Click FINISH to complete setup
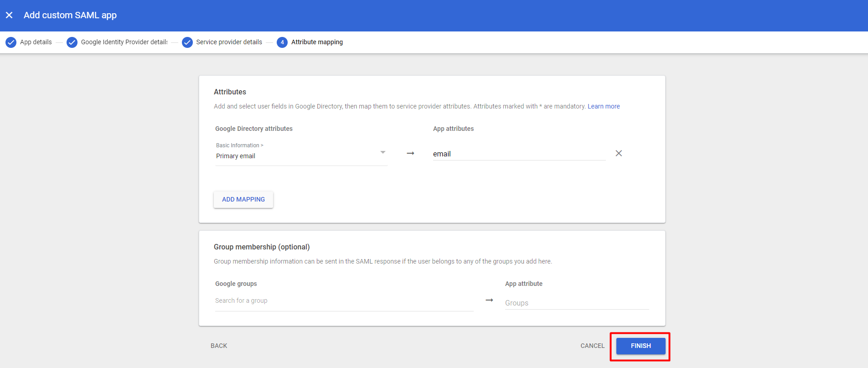This screenshot has width=868, height=368. (x=641, y=346)
